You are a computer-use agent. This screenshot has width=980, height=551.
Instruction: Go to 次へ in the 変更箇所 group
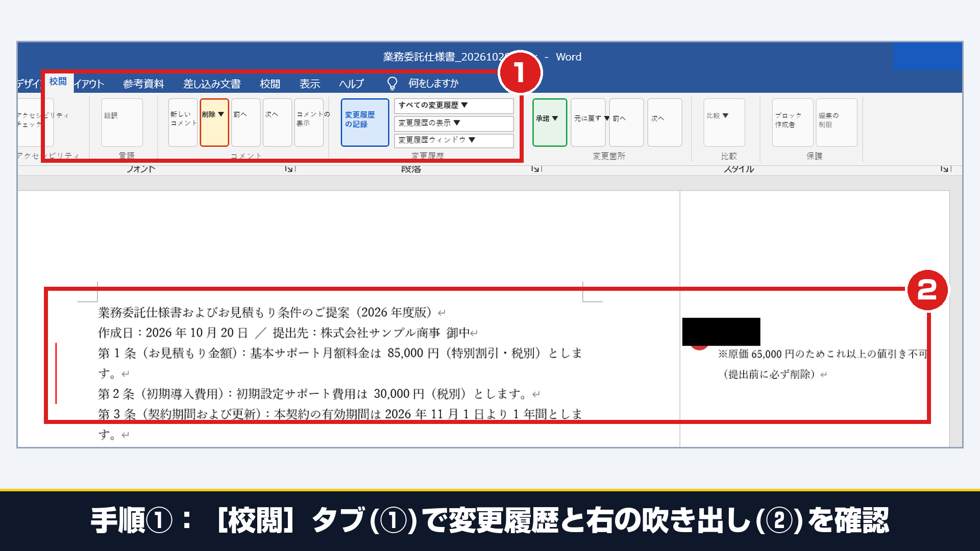point(665,122)
